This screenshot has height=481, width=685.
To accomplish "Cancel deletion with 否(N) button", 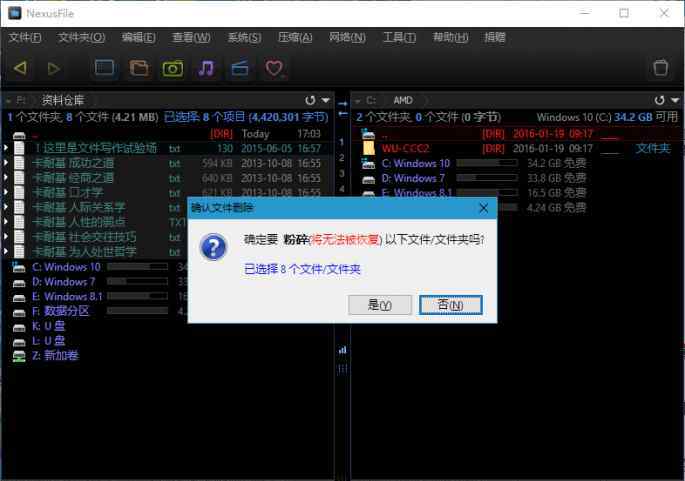I will click(450, 305).
